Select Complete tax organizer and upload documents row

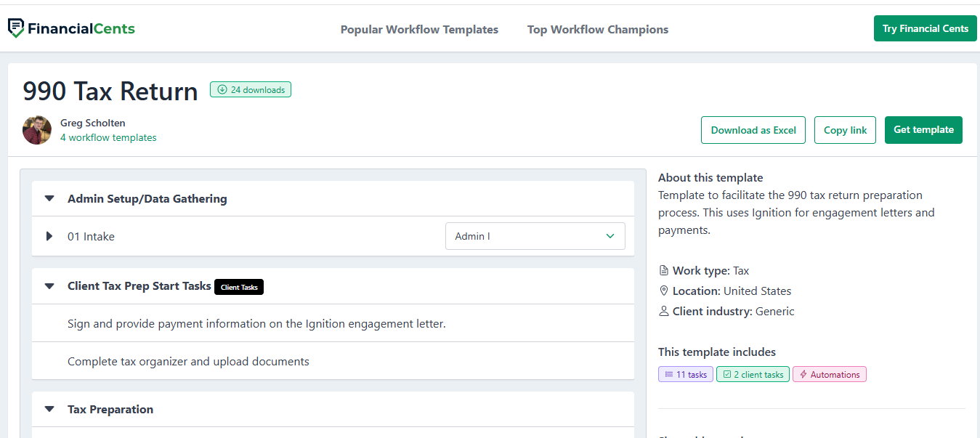pyautogui.click(x=333, y=361)
